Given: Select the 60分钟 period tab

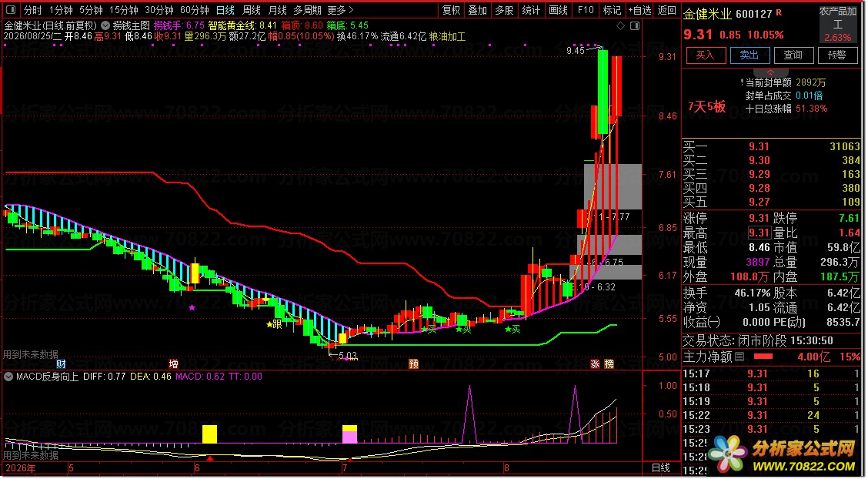Looking at the screenshot, I should coord(195,10).
